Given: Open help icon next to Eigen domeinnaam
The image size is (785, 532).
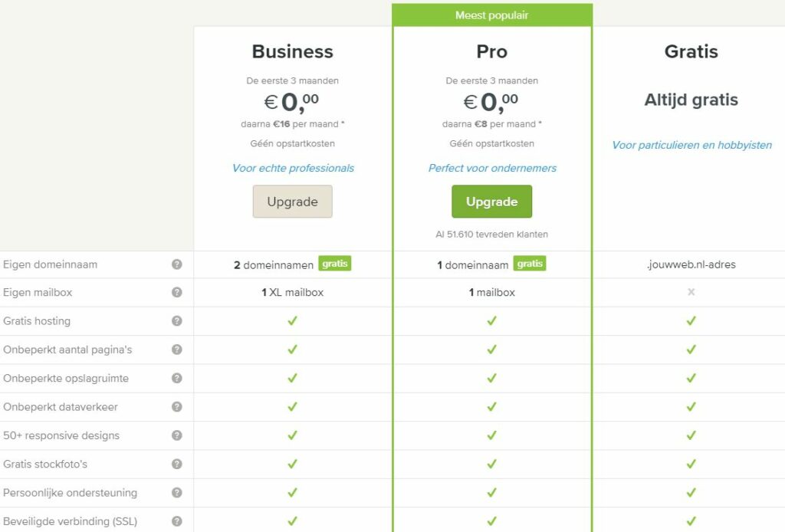Looking at the screenshot, I should 177,264.
